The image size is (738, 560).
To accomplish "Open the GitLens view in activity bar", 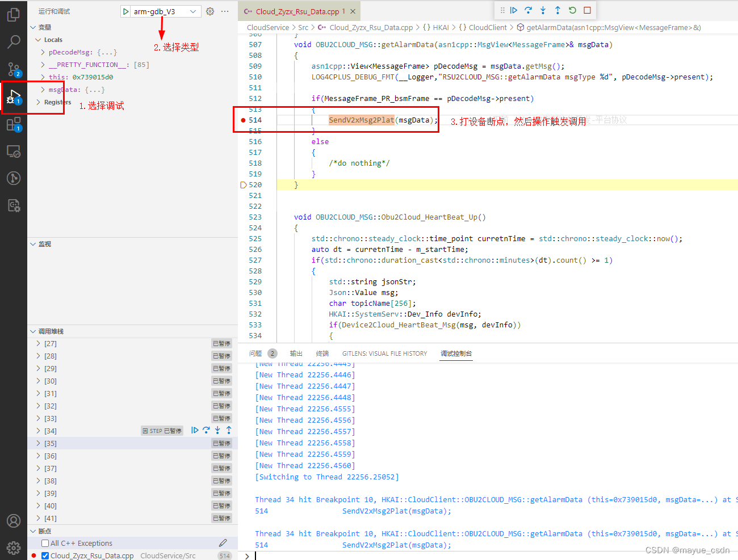I will coord(14,178).
